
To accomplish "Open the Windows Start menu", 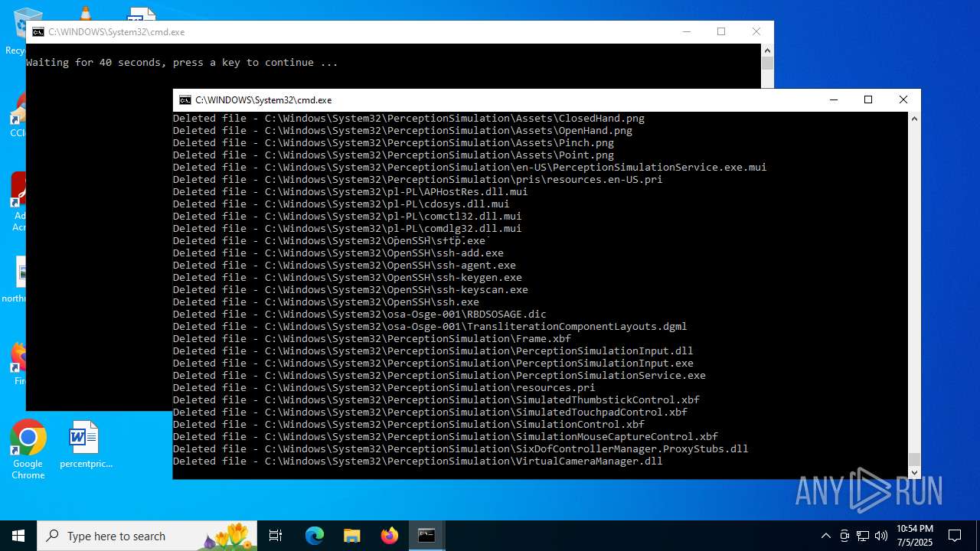I will coord(18,536).
